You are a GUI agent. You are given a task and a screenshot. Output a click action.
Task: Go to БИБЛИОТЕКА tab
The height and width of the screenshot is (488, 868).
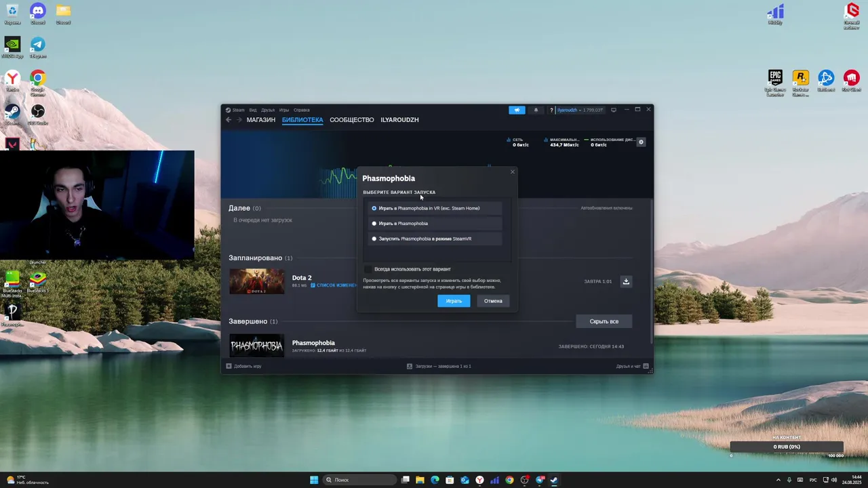[302, 120]
